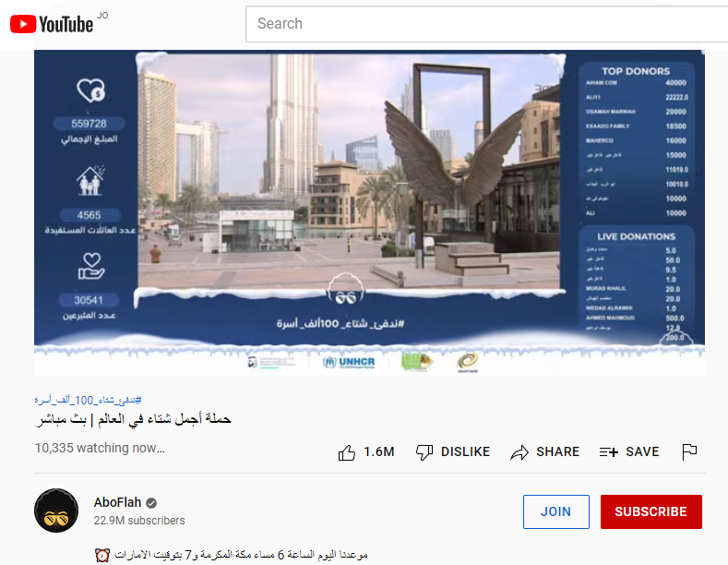The width and height of the screenshot is (728, 565).
Task: Click the Arabic video title text
Action: (x=133, y=419)
